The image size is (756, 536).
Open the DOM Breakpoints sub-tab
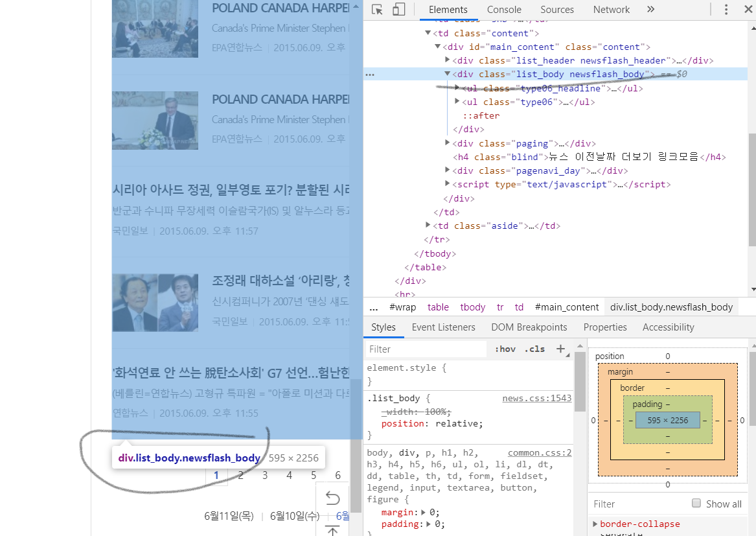[529, 327]
